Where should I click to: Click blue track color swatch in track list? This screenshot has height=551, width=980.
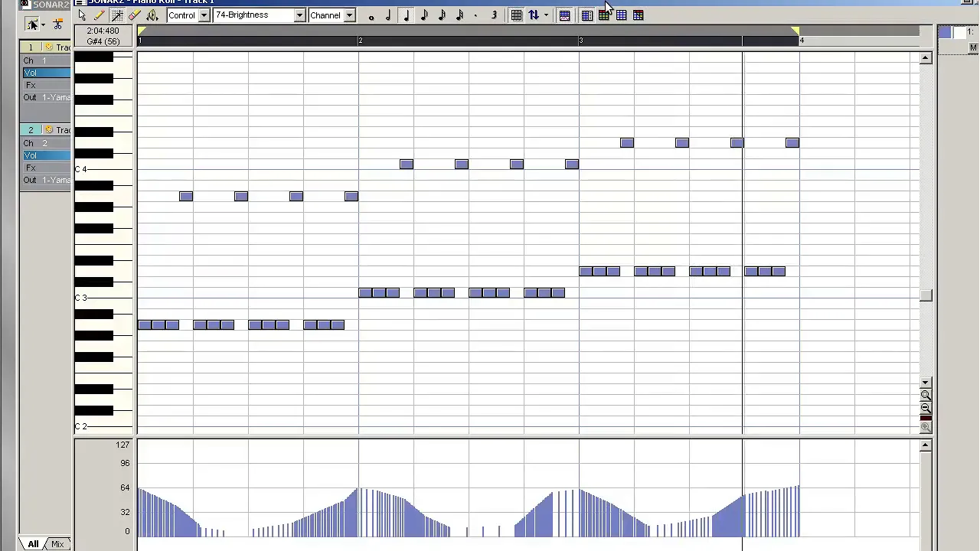coord(944,32)
